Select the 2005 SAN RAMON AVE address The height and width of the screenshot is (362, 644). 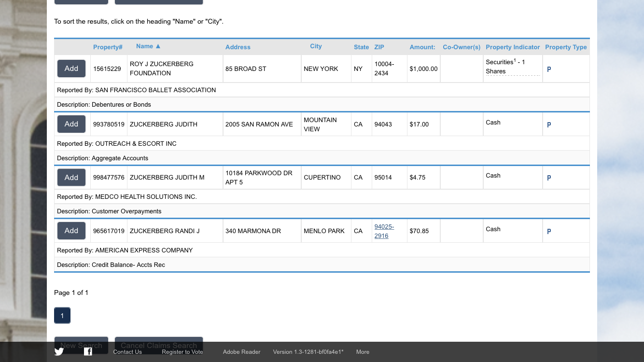point(262,124)
